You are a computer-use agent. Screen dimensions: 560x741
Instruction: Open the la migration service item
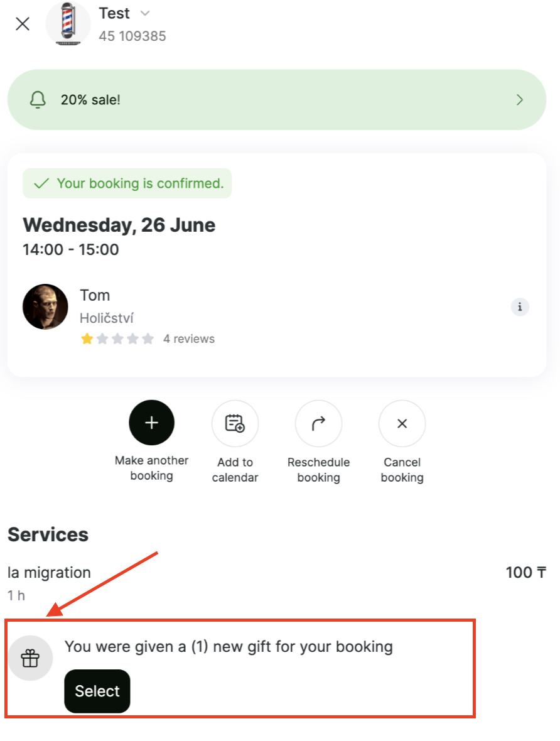(276, 582)
